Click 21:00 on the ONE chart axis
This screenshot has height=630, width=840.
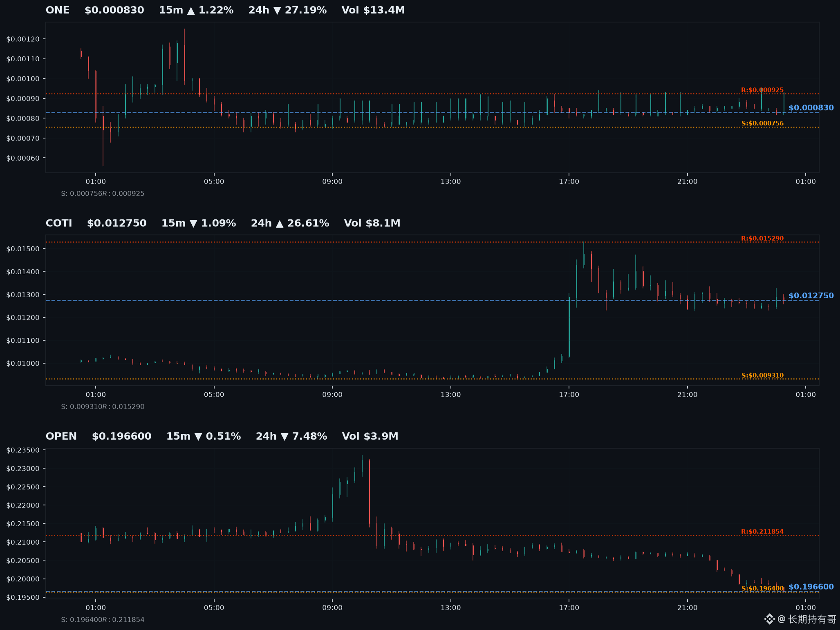click(688, 181)
